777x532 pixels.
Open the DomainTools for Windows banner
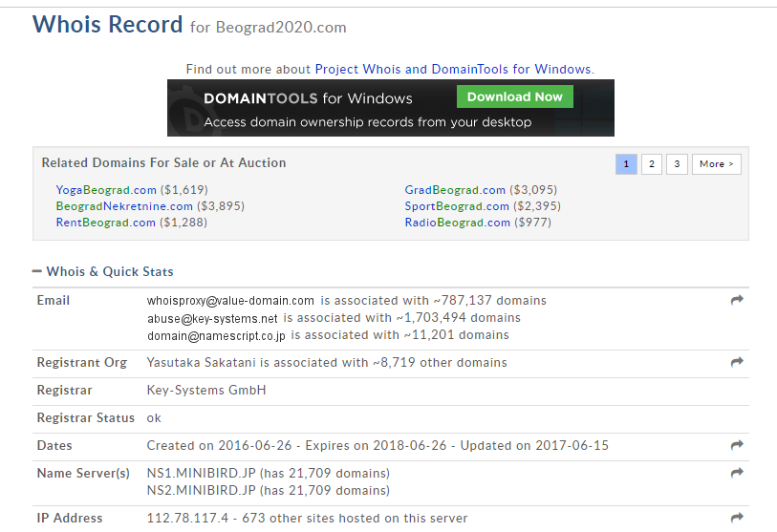(x=391, y=108)
